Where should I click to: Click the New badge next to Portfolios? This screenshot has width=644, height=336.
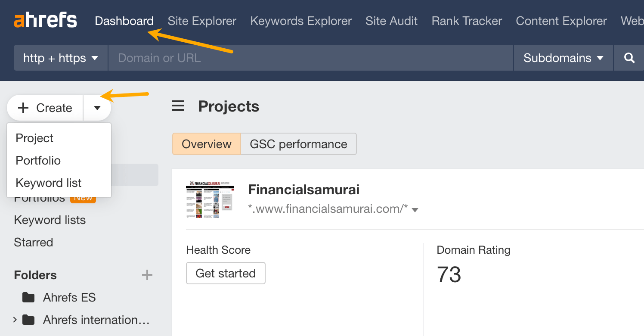tap(83, 198)
